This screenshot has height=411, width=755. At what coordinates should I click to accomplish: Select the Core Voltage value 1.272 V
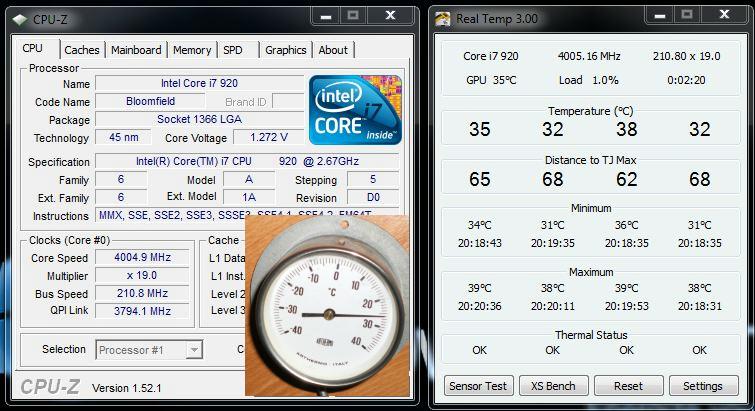pyautogui.click(x=269, y=137)
